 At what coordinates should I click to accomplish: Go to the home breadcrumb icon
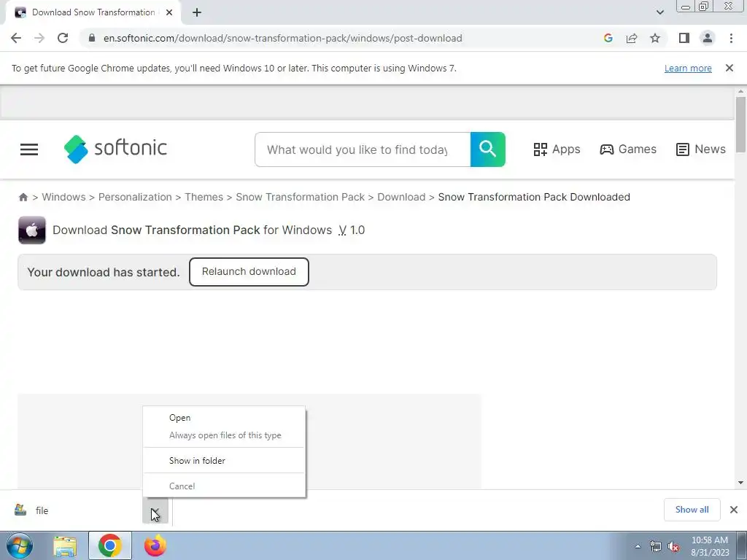pos(23,197)
